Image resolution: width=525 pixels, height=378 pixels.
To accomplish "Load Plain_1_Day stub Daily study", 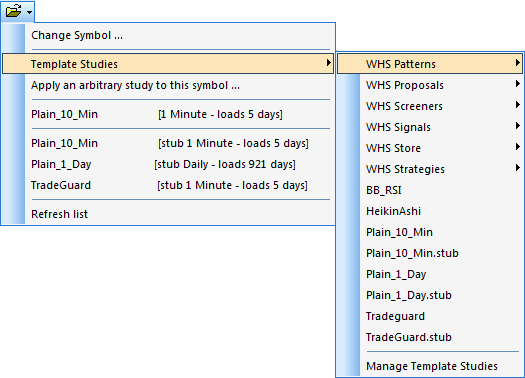I will [168, 164].
